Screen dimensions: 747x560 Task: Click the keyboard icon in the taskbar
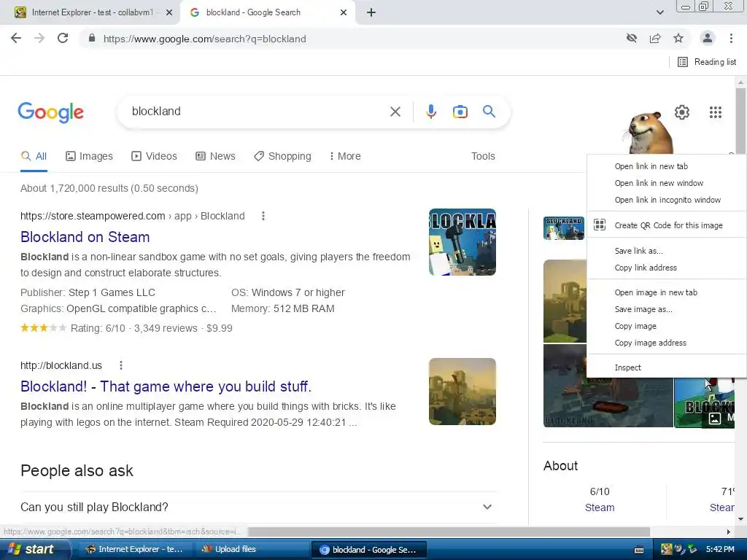(639, 550)
